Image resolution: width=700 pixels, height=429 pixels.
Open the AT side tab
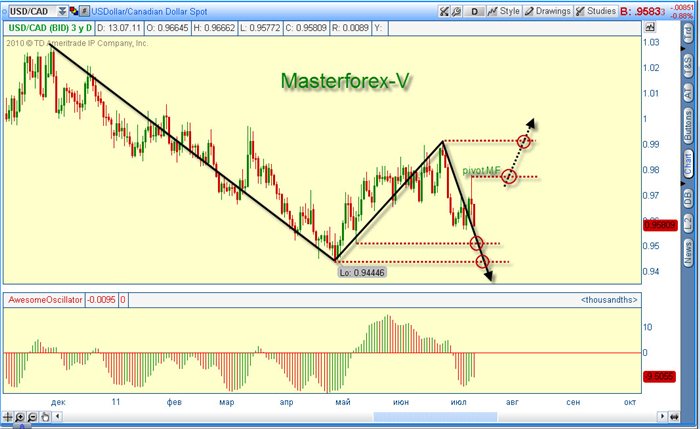688,92
